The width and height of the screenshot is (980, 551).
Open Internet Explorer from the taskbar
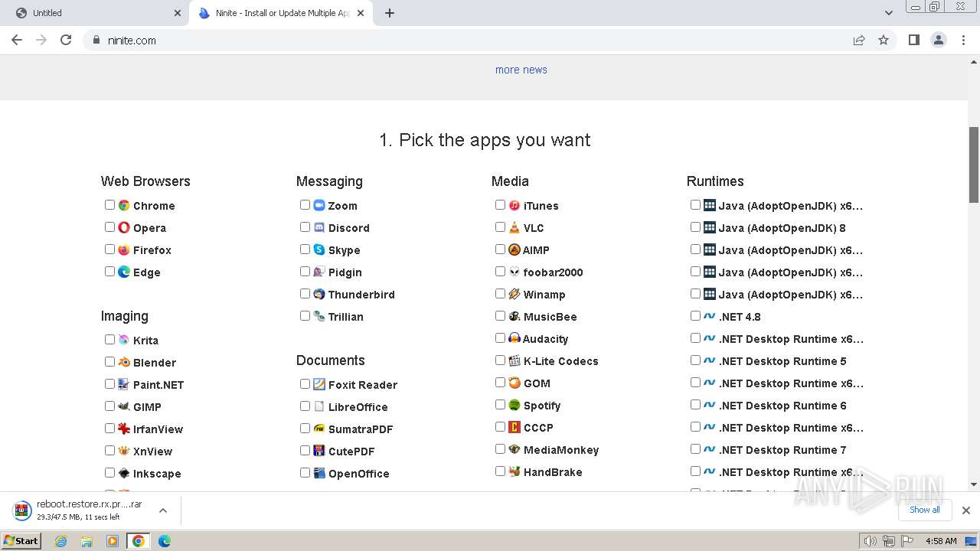(61, 541)
